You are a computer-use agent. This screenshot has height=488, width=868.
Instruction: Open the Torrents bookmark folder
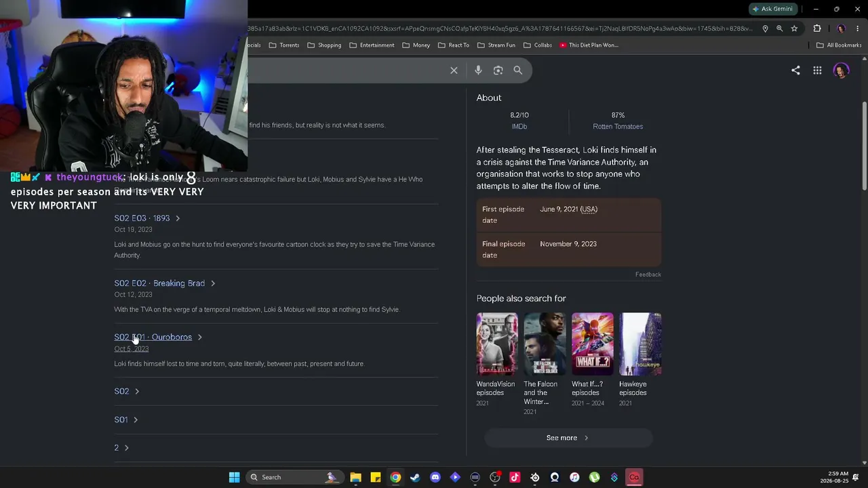tap(284, 45)
